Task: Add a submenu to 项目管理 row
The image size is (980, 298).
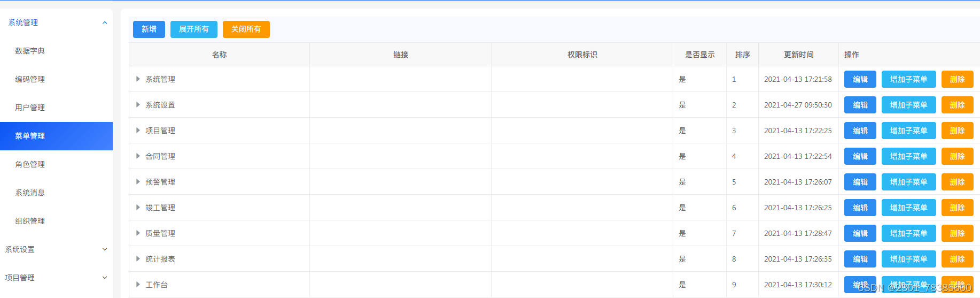Action: (909, 131)
